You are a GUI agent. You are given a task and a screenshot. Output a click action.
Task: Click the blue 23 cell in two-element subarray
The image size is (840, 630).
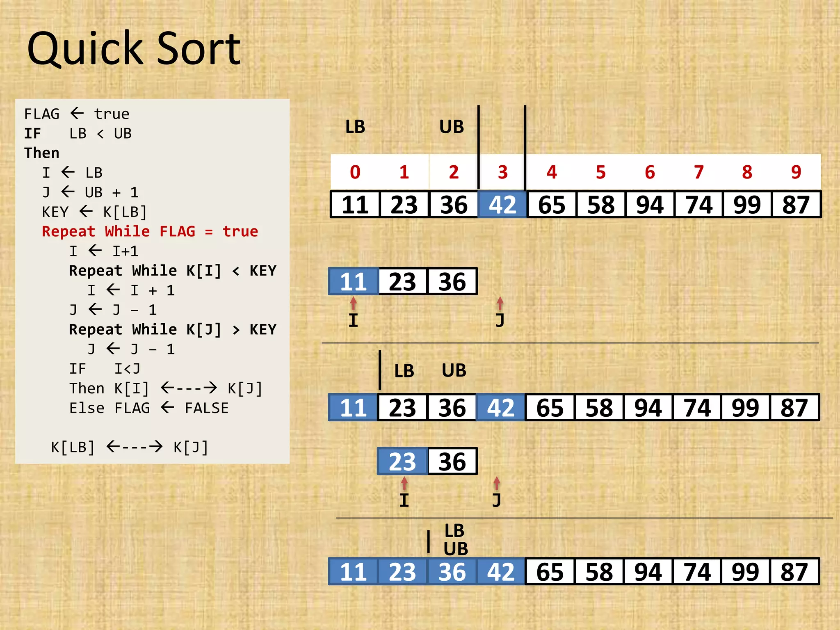pyautogui.click(x=402, y=461)
